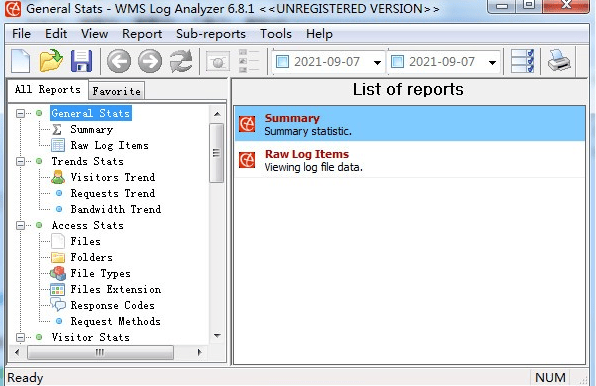The width and height of the screenshot is (596, 386).
Task: Open the start date dropdown arrow
Action: 377,62
